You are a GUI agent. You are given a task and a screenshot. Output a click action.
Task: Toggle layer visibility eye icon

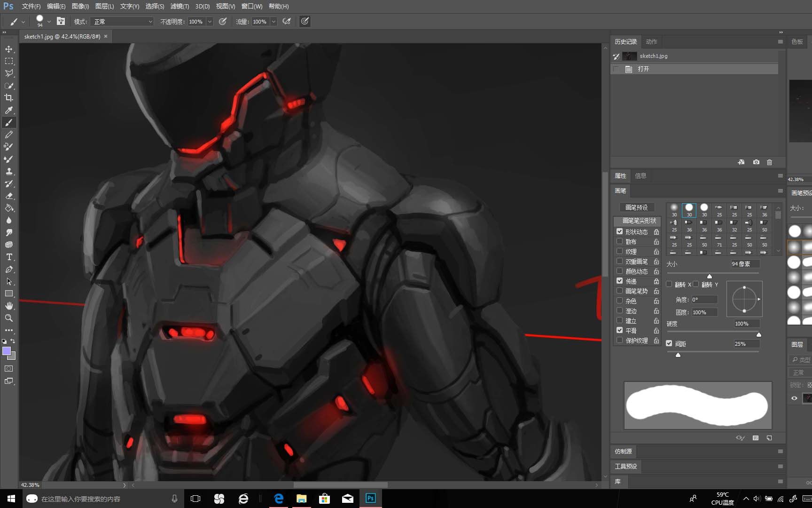pos(794,398)
